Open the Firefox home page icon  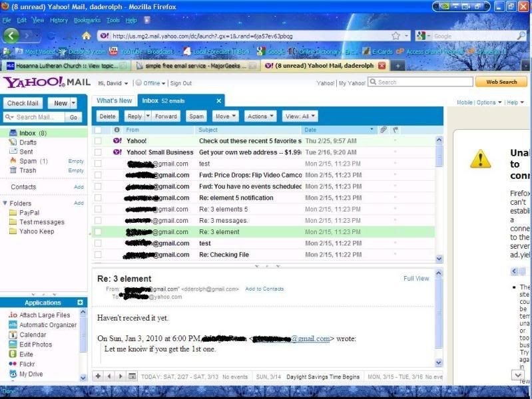[87, 36]
